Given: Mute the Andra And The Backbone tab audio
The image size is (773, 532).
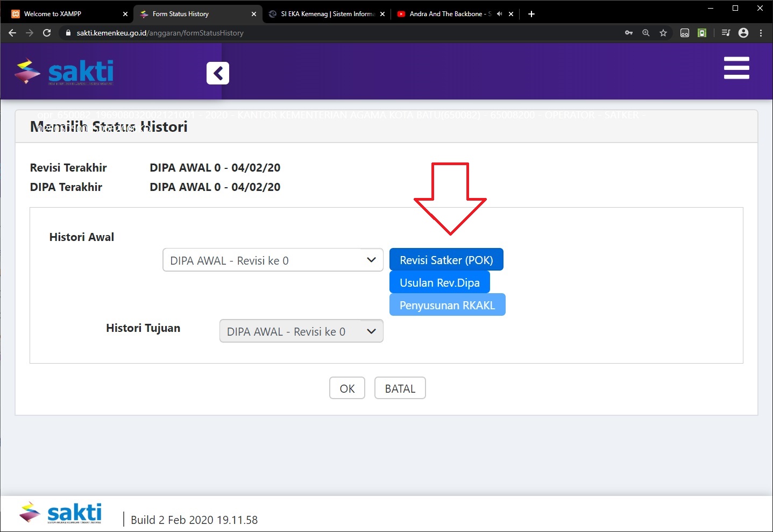Looking at the screenshot, I should pyautogui.click(x=499, y=13).
